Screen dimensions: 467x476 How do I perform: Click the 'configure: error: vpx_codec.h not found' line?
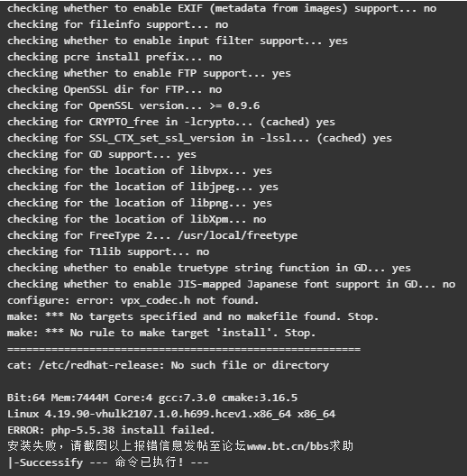click(x=133, y=300)
